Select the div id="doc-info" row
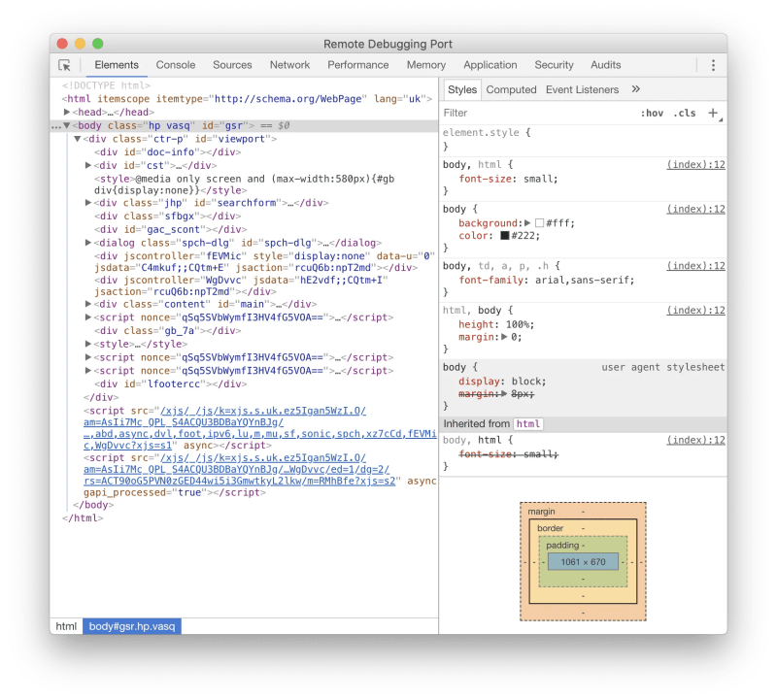777x700 pixels. click(x=167, y=152)
